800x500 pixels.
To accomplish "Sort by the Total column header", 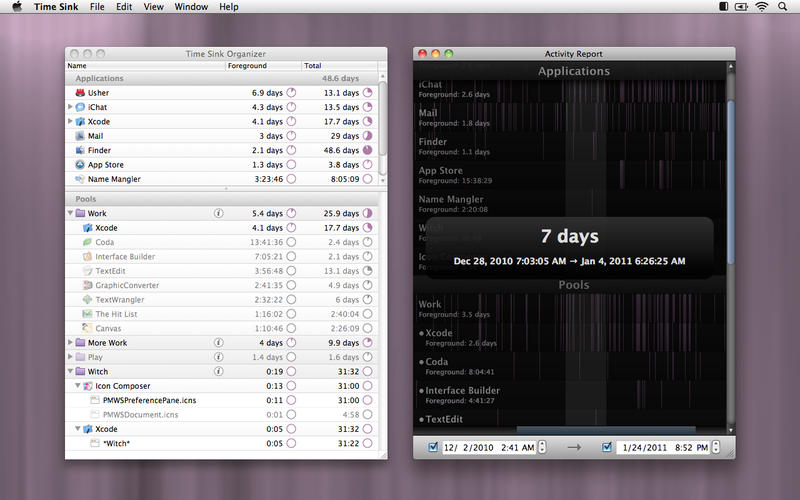I will coord(340,66).
